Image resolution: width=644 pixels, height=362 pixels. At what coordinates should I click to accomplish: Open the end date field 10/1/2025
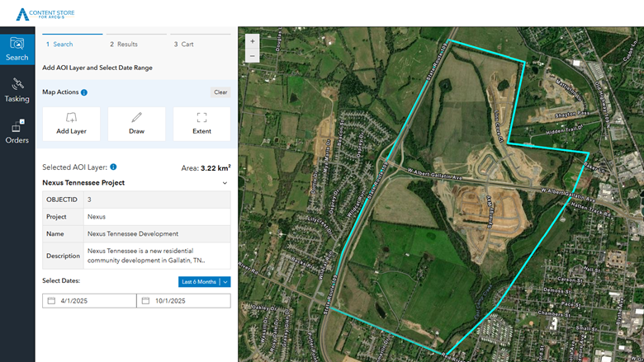(x=183, y=301)
